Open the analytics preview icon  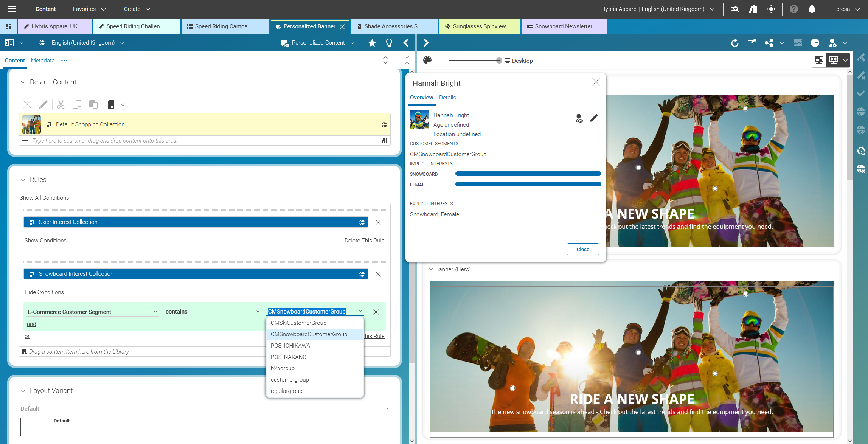coord(798,43)
